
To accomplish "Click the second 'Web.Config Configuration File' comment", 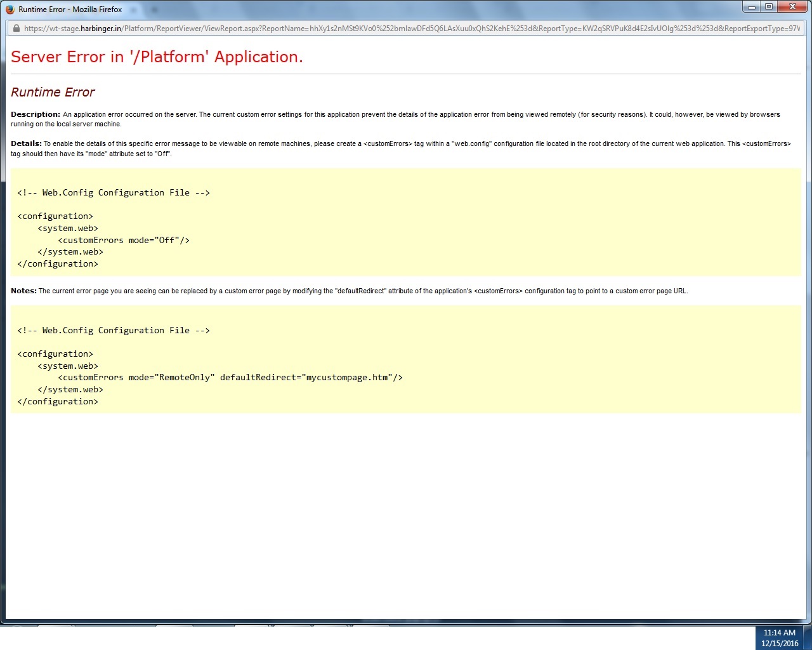I will click(114, 330).
